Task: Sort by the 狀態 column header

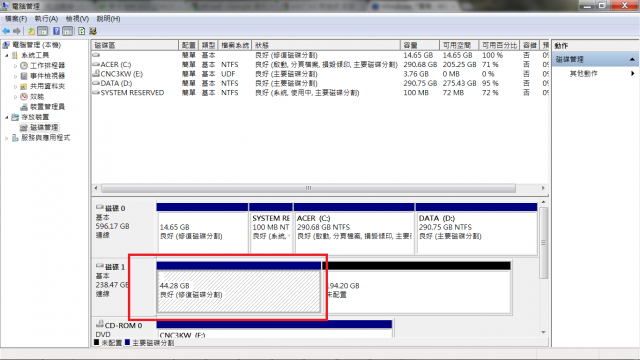Action: click(326, 45)
